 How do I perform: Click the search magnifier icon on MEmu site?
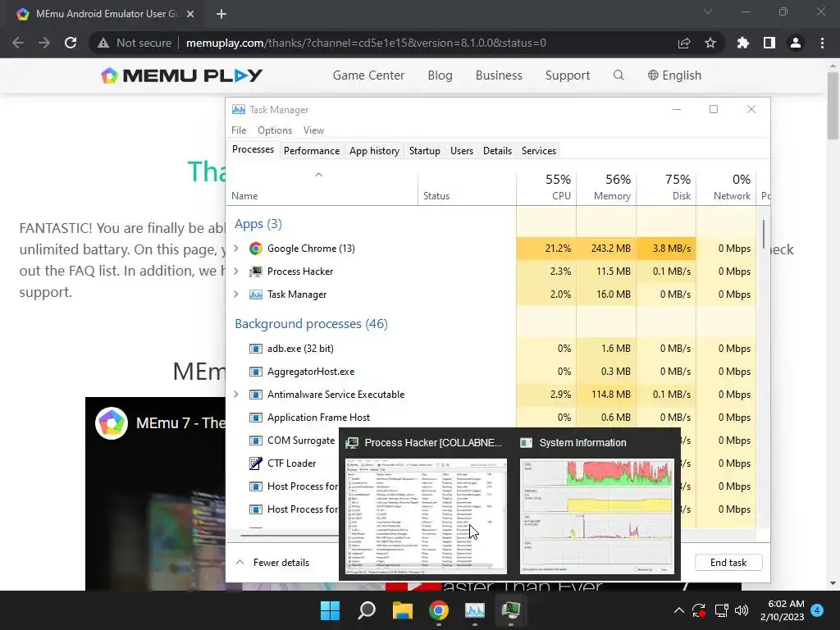point(619,75)
